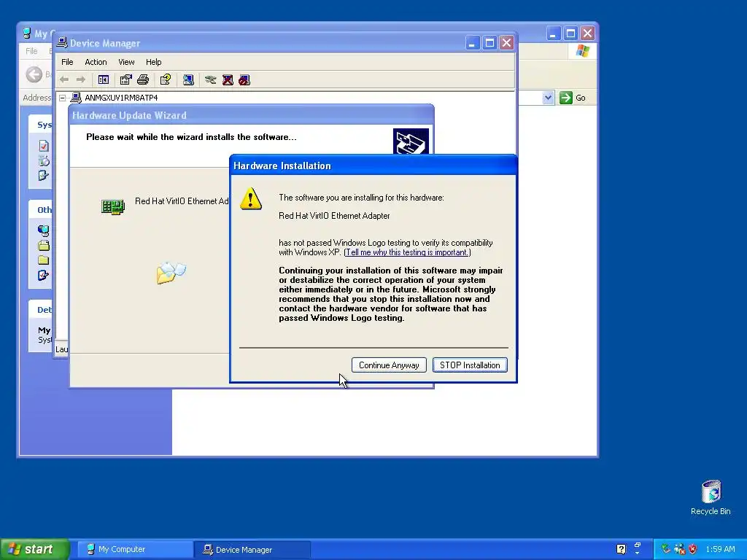Click the network adapter card icon in wizard

click(x=113, y=206)
